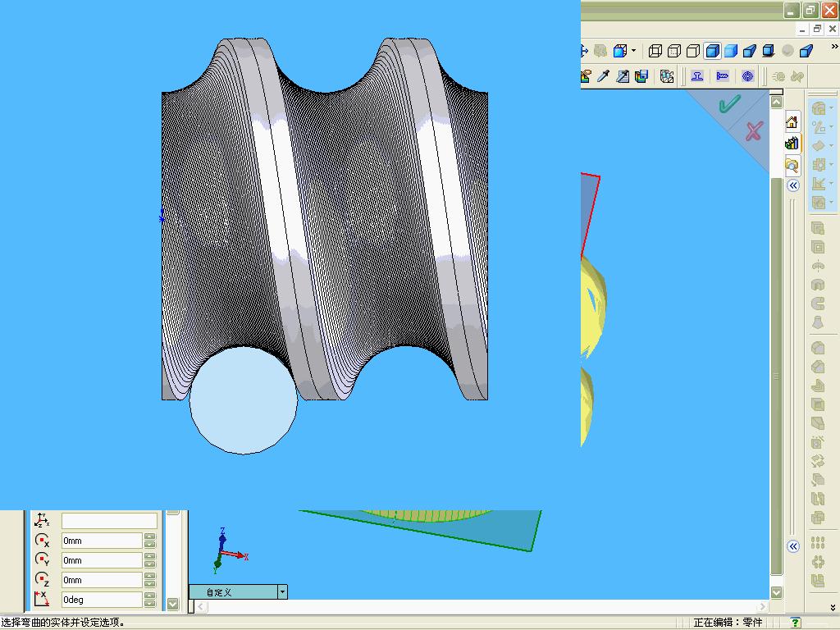Click the Circular Pattern icon
The image size is (840, 630).
818,561
